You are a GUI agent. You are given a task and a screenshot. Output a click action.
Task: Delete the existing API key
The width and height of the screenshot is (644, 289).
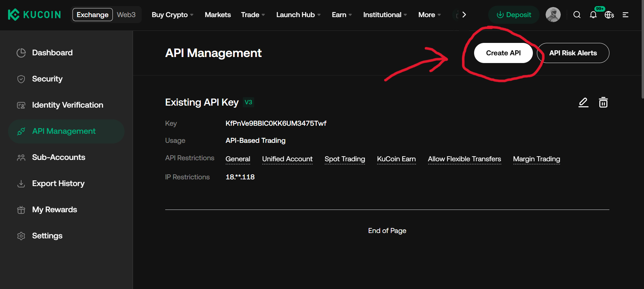coord(603,102)
